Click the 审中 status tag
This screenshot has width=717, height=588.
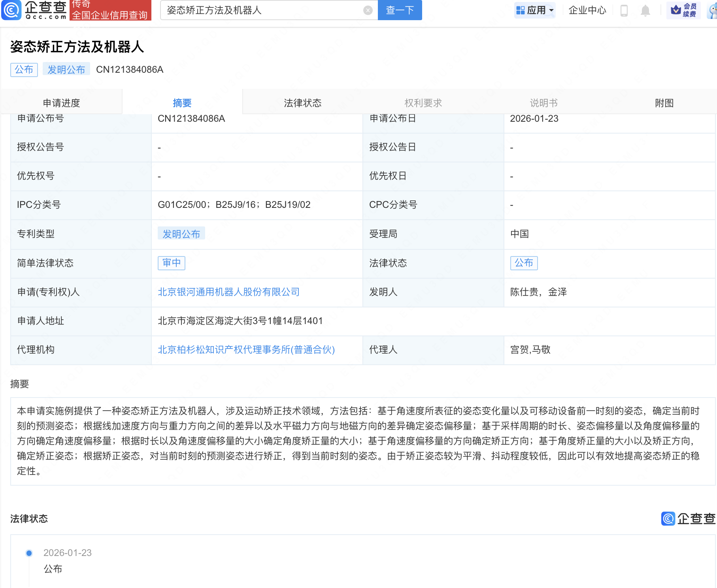(172, 263)
